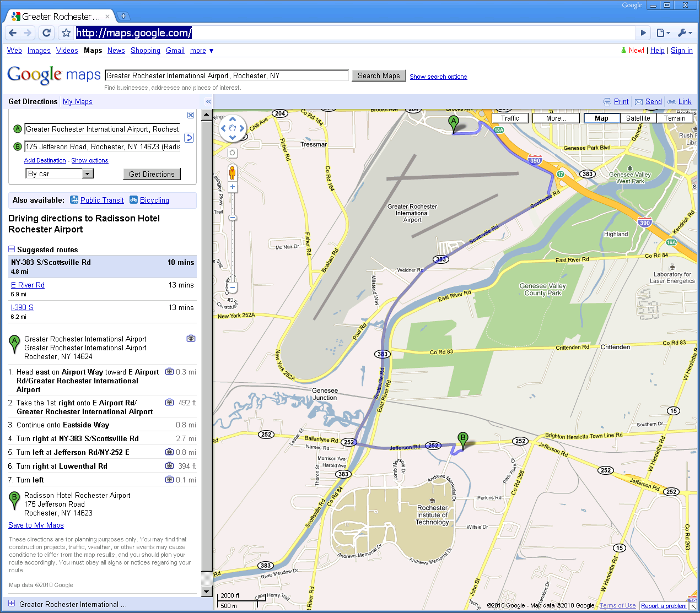This screenshot has height=613, width=700.
Task: Go to Videos in the top navigation
Action: (67, 51)
